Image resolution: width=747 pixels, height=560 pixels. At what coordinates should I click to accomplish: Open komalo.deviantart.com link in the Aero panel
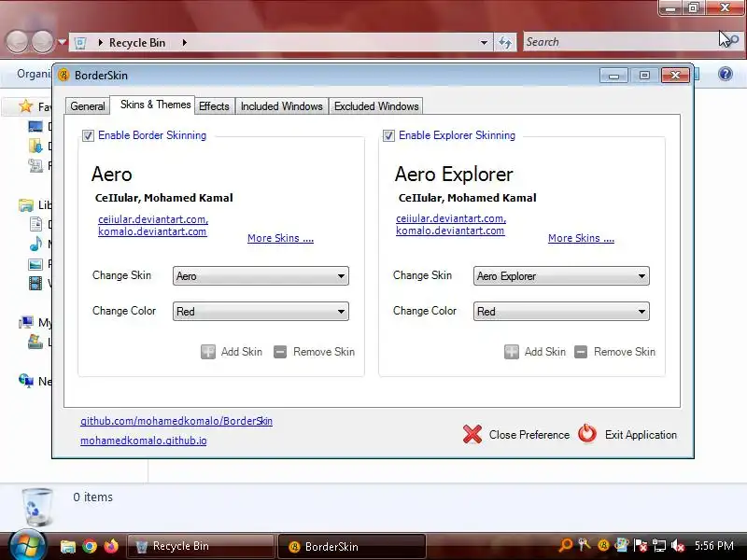152,231
